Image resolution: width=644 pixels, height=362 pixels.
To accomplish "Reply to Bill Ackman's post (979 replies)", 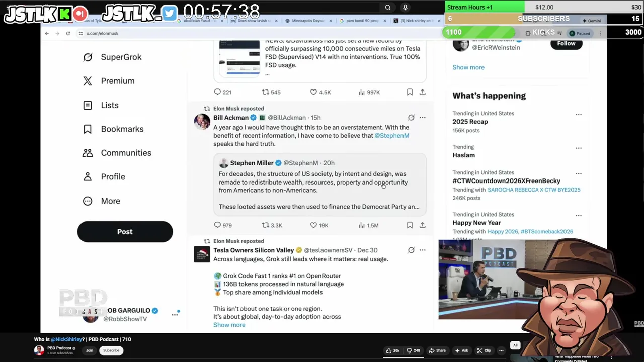I will [x=223, y=225].
